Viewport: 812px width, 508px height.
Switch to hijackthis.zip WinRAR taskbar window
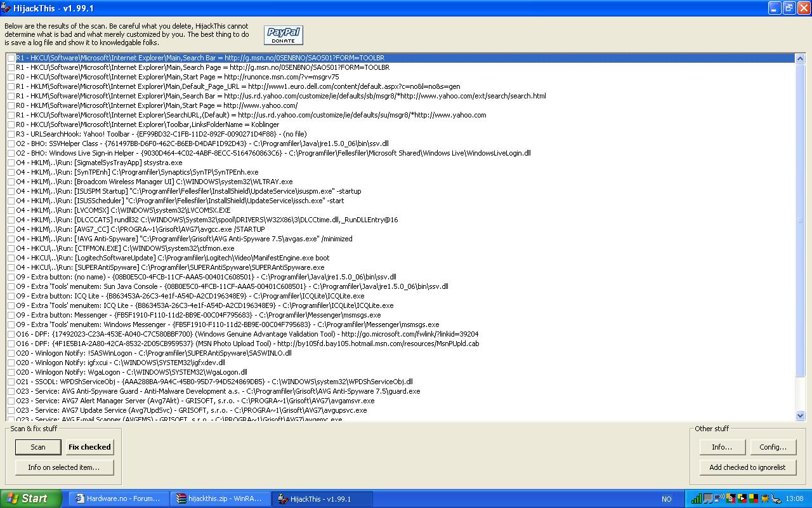click(220, 498)
